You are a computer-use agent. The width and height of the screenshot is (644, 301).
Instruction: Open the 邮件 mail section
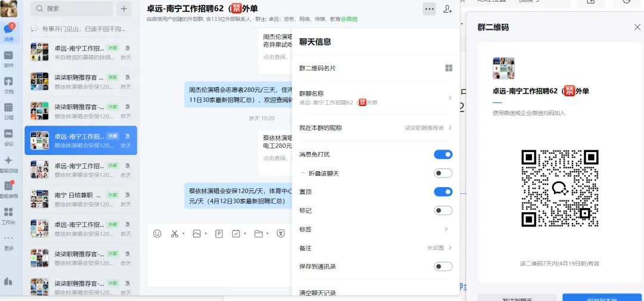point(8,59)
